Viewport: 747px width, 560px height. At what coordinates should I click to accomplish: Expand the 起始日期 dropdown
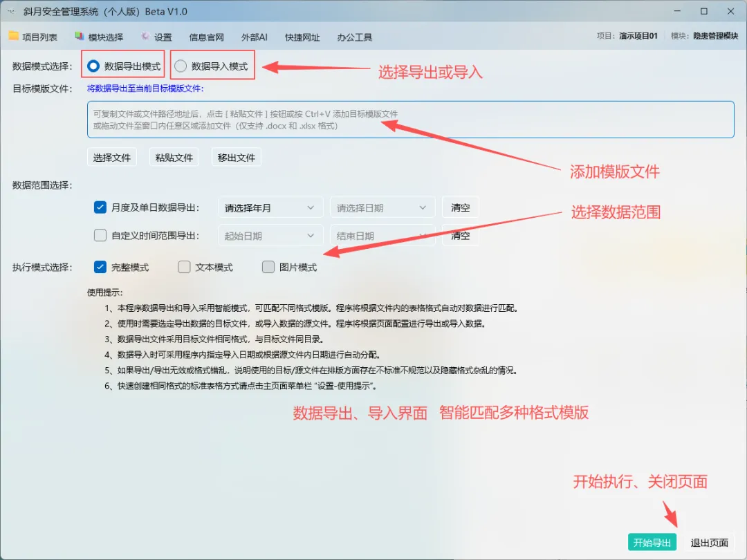270,236
